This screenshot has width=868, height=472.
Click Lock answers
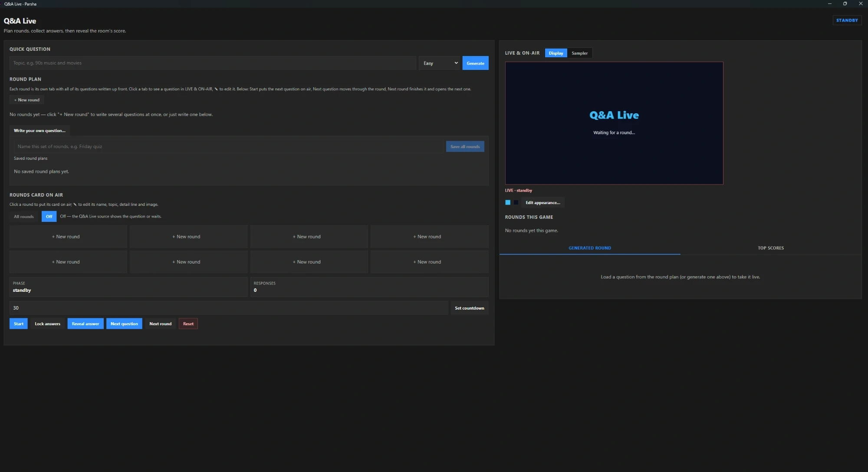point(48,323)
